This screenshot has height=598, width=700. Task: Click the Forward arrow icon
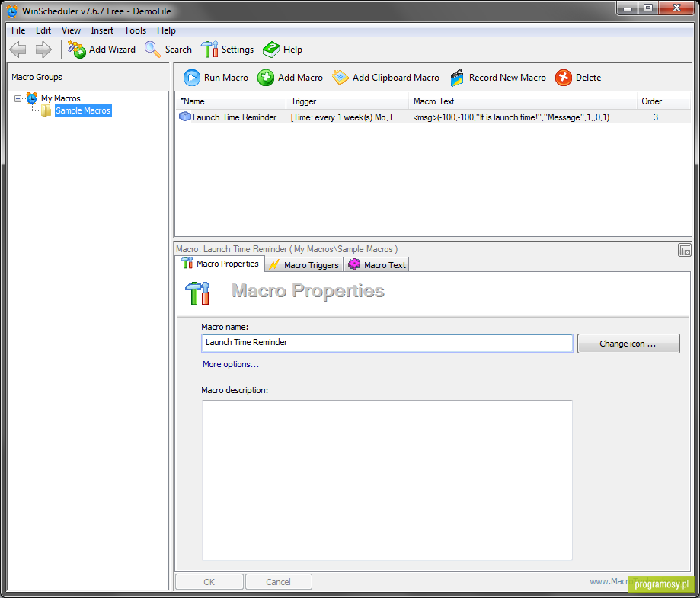[43, 49]
